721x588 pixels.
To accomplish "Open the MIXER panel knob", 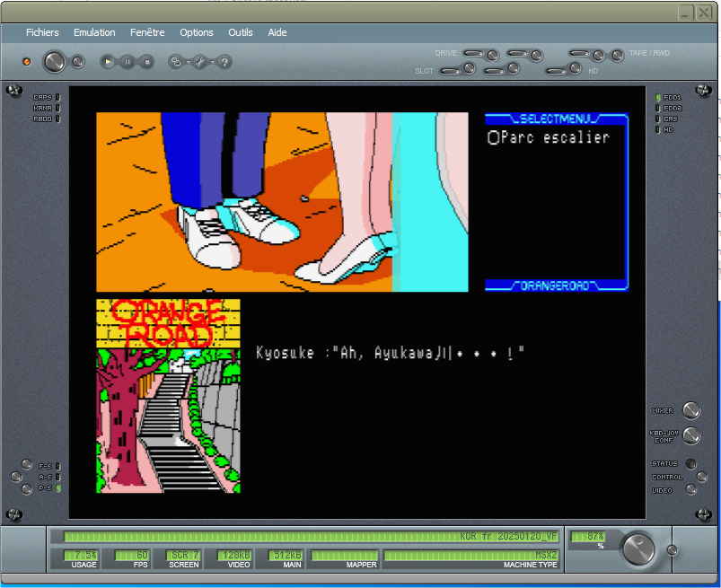I will tap(690, 410).
